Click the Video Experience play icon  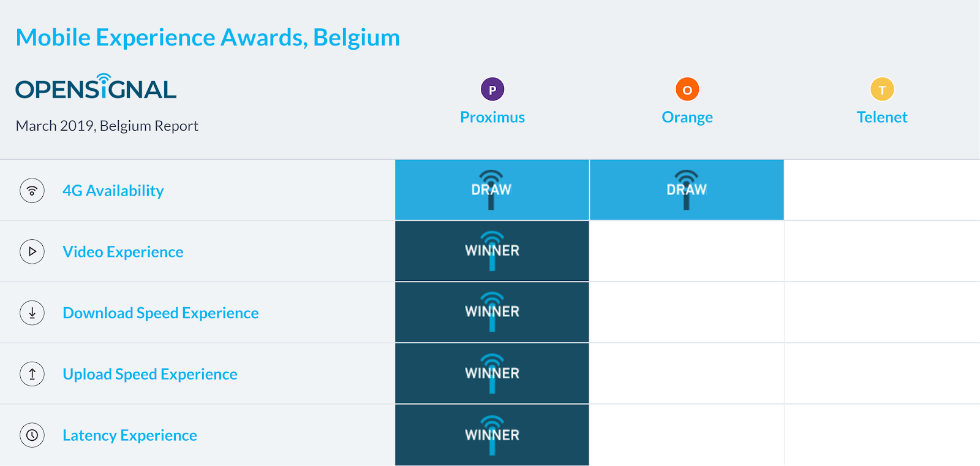pyautogui.click(x=32, y=251)
